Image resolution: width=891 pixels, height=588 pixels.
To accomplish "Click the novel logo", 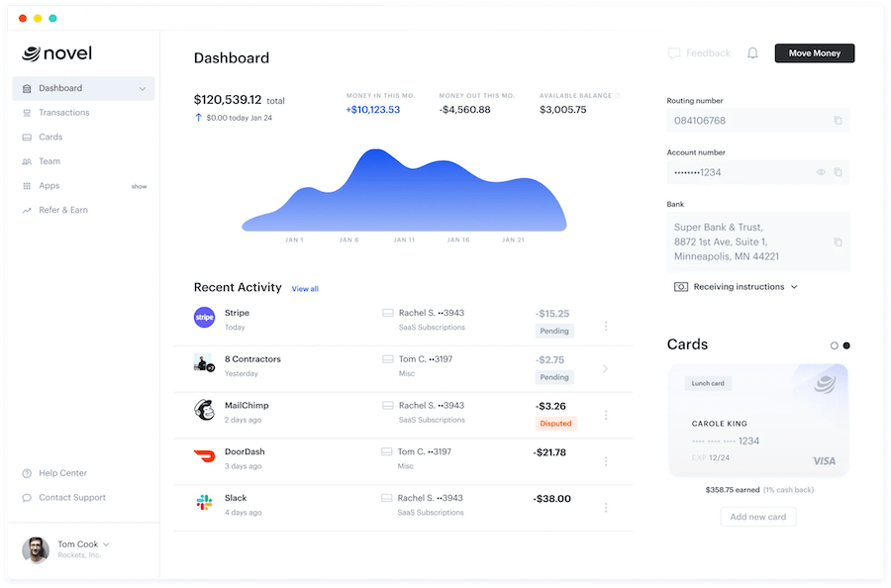I will [57, 53].
